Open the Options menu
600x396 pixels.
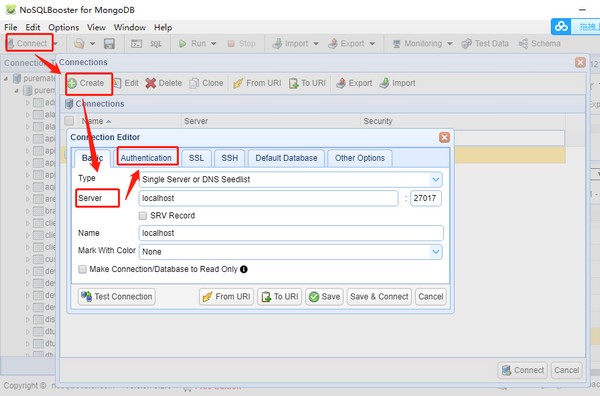(x=64, y=28)
